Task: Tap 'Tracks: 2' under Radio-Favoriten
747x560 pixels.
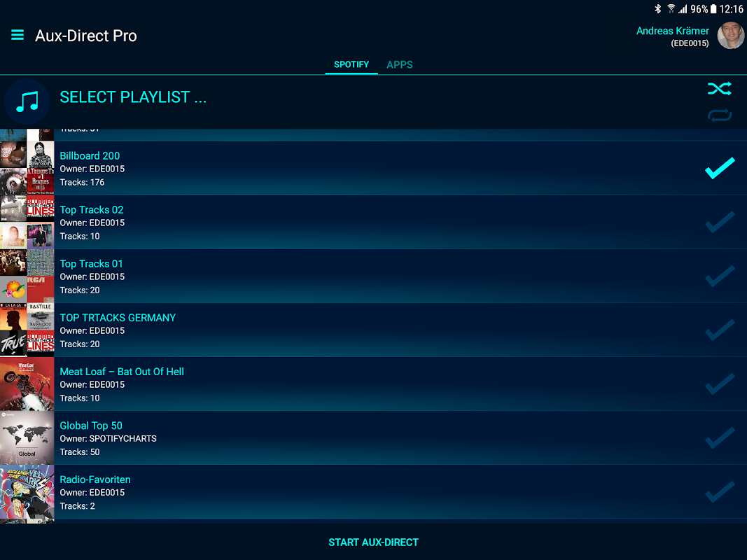Action: [77, 506]
